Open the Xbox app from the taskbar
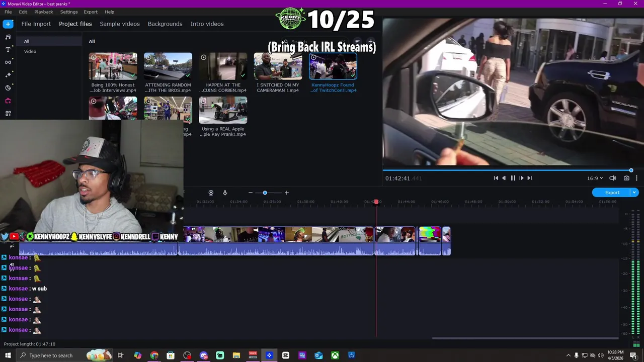 coord(335,355)
